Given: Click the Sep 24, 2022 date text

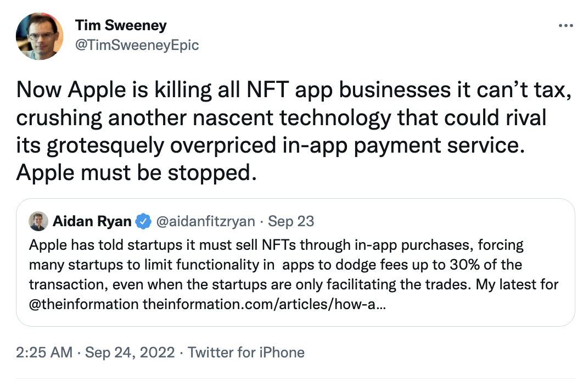Looking at the screenshot, I should point(129,352).
